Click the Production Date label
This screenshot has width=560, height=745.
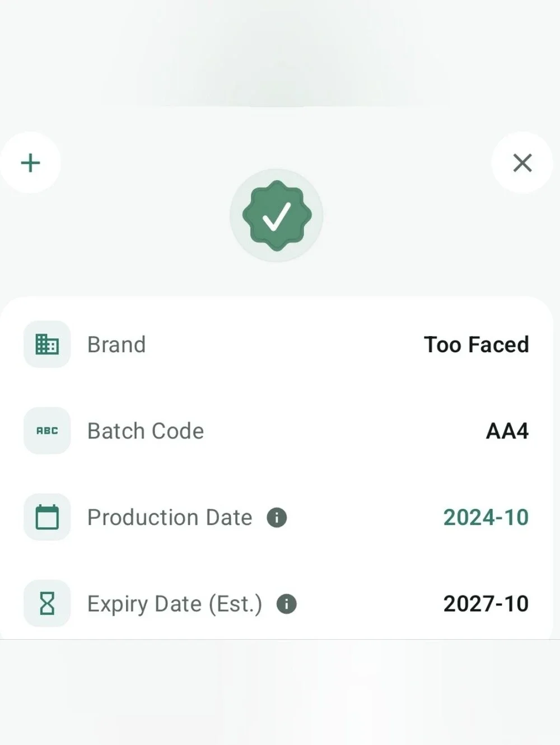coord(170,517)
